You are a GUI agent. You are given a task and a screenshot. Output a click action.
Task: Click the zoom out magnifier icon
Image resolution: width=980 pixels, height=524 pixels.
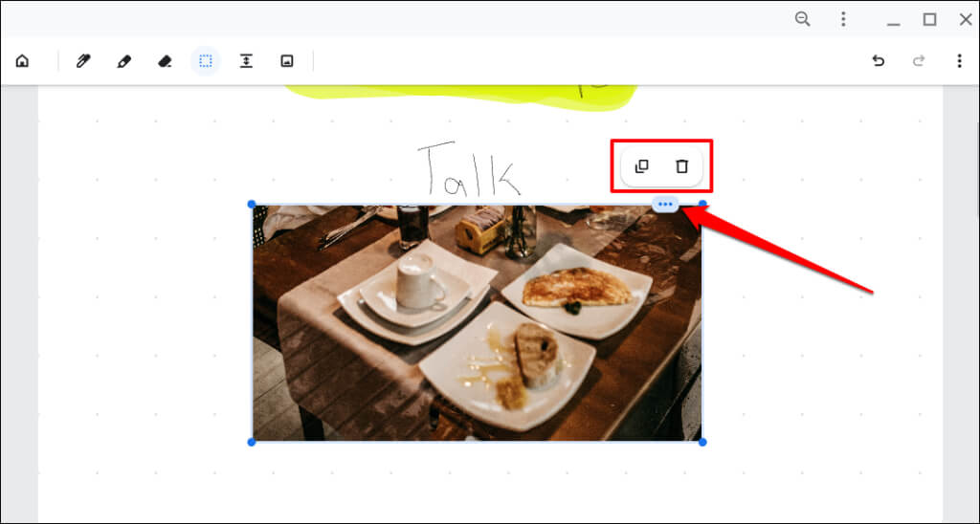coord(803,19)
